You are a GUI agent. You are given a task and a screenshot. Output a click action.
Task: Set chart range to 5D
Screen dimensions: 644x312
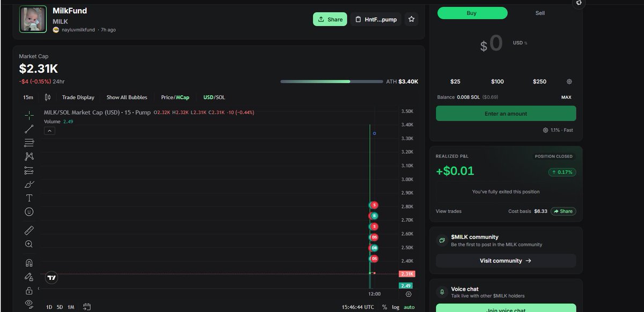60,307
